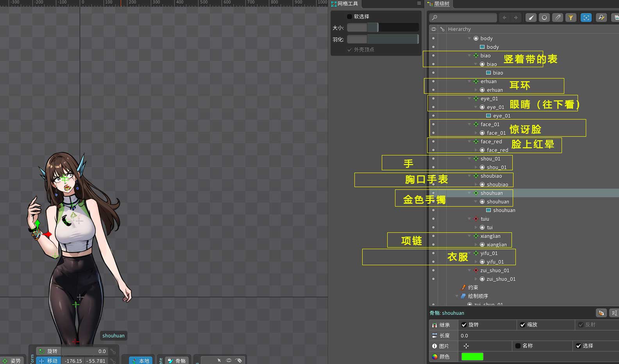Open the green bone color swatch
Screen dimensions: 619x364
(472, 357)
